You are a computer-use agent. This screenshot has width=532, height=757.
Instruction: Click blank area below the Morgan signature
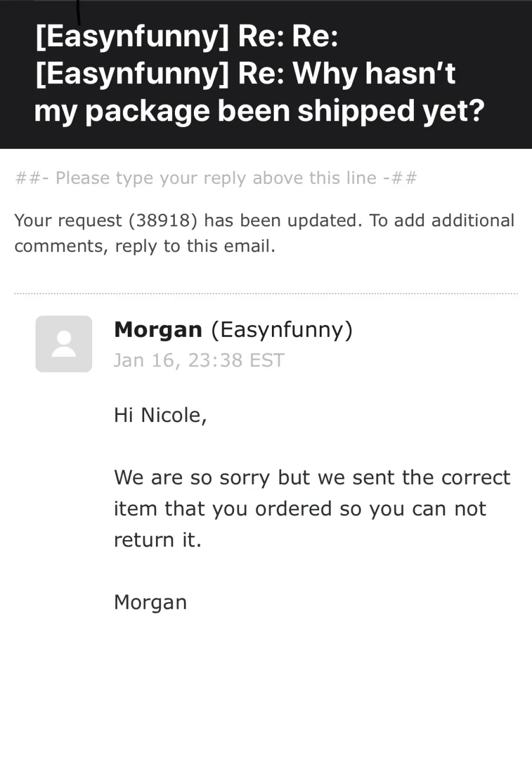(x=266, y=685)
